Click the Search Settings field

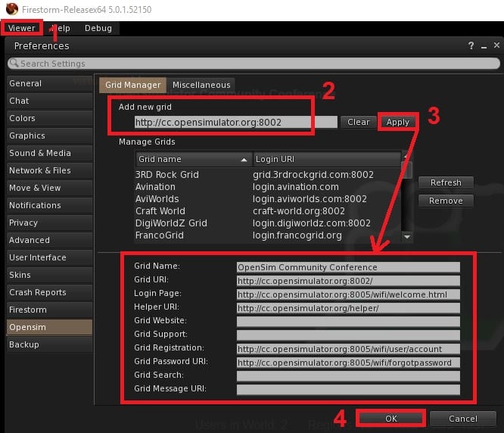[254, 64]
